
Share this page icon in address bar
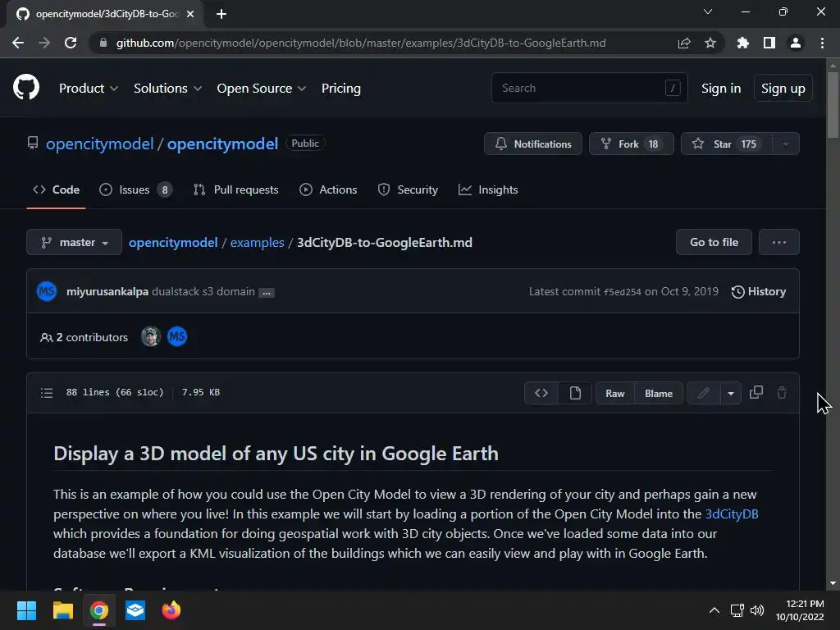(x=684, y=43)
